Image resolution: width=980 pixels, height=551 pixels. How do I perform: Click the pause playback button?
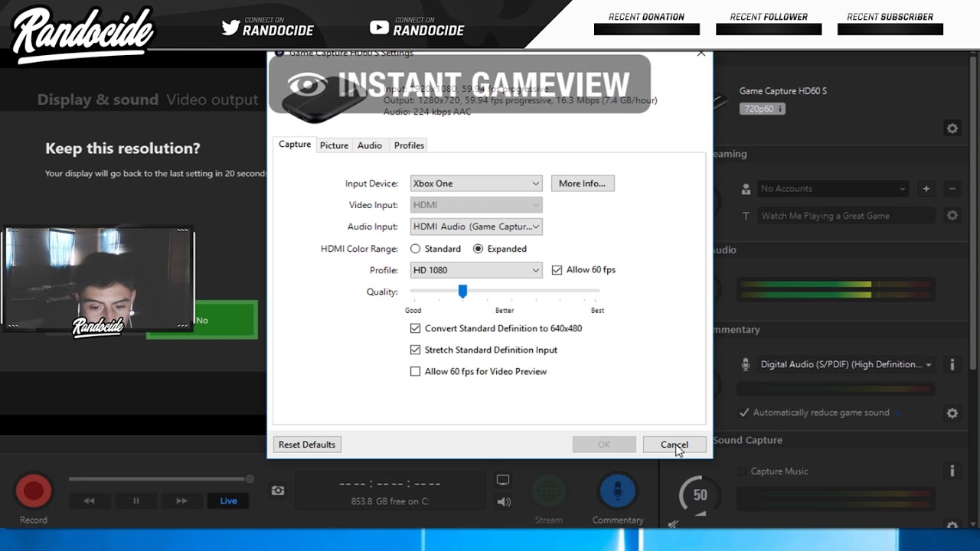[x=136, y=500]
